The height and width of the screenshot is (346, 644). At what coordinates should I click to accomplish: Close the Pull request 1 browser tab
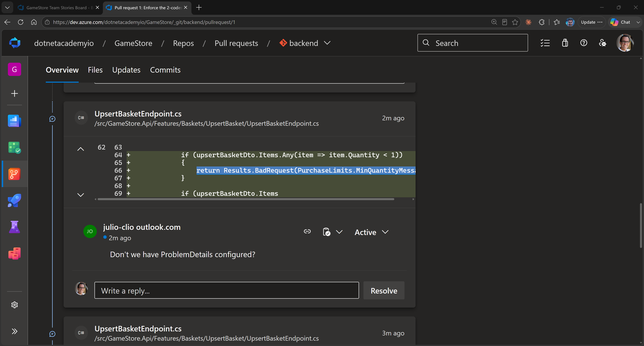tap(185, 8)
